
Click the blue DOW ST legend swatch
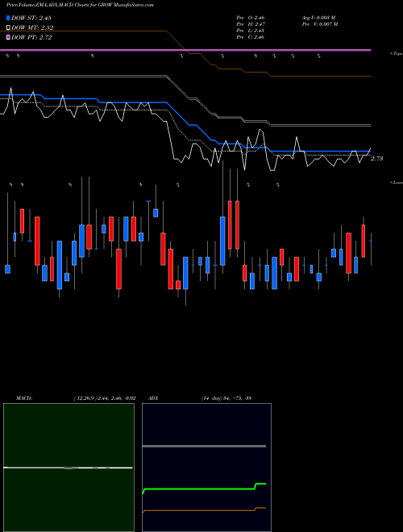(x=8, y=18)
